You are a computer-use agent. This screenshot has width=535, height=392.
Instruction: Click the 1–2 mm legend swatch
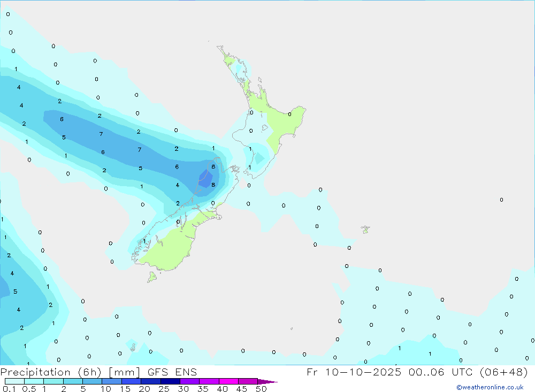pyautogui.click(x=53, y=381)
